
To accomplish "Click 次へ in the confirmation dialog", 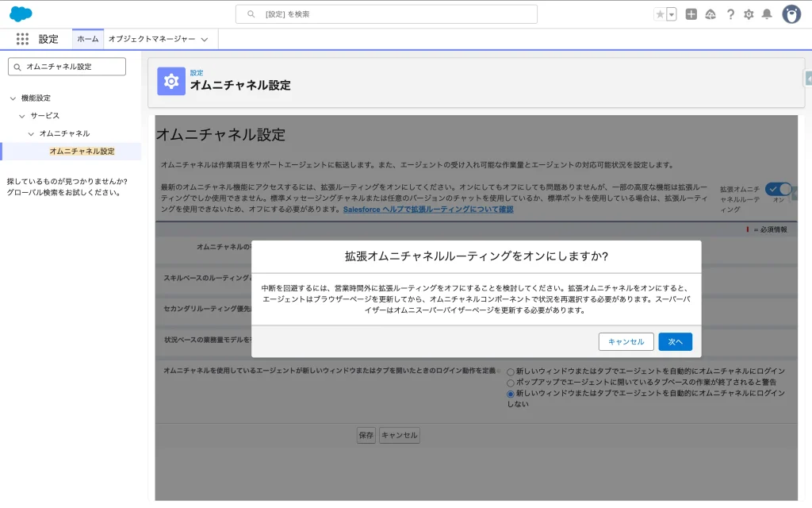I will 675,341.
